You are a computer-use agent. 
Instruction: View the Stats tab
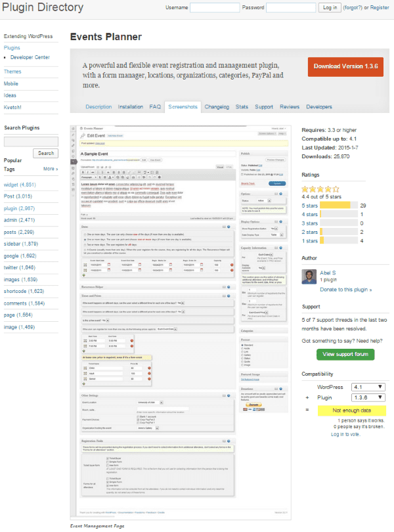pos(242,107)
